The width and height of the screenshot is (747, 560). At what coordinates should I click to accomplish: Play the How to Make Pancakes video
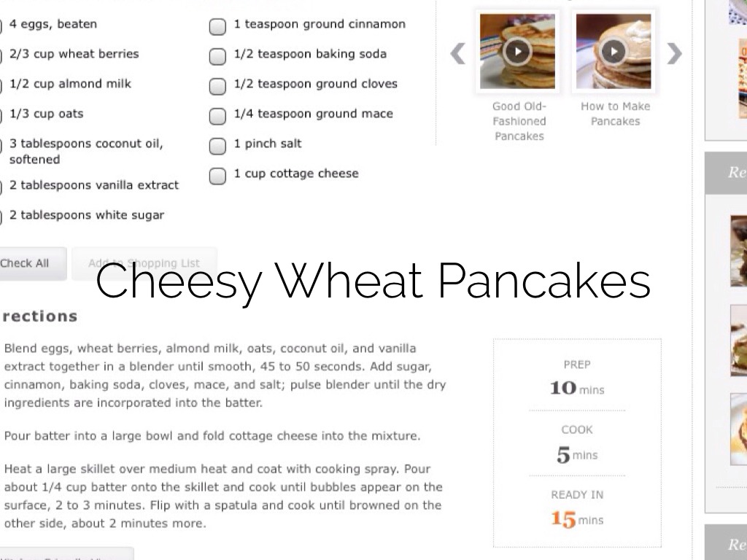point(614,51)
